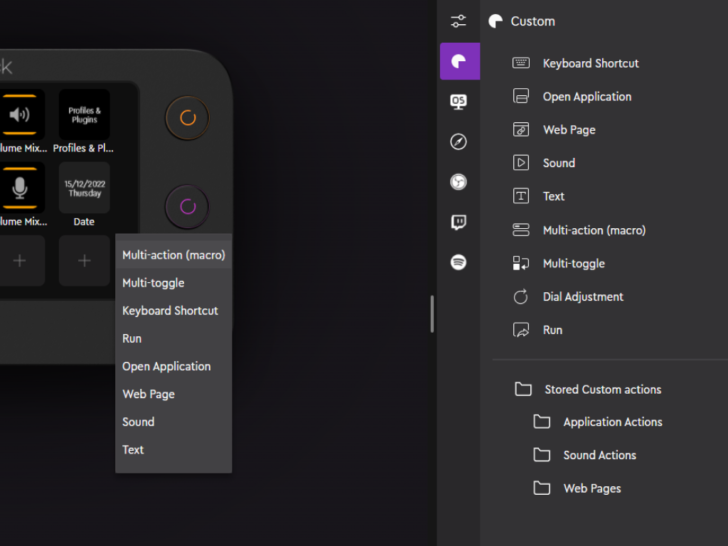The height and width of the screenshot is (546, 728).
Task: Click the Web Page link icon
Action: click(x=520, y=130)
